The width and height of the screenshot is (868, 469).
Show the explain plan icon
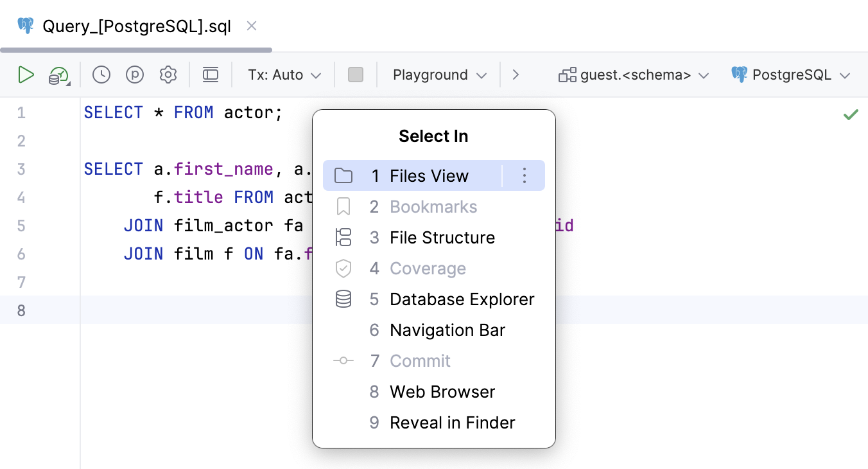(x=134, y=75)
